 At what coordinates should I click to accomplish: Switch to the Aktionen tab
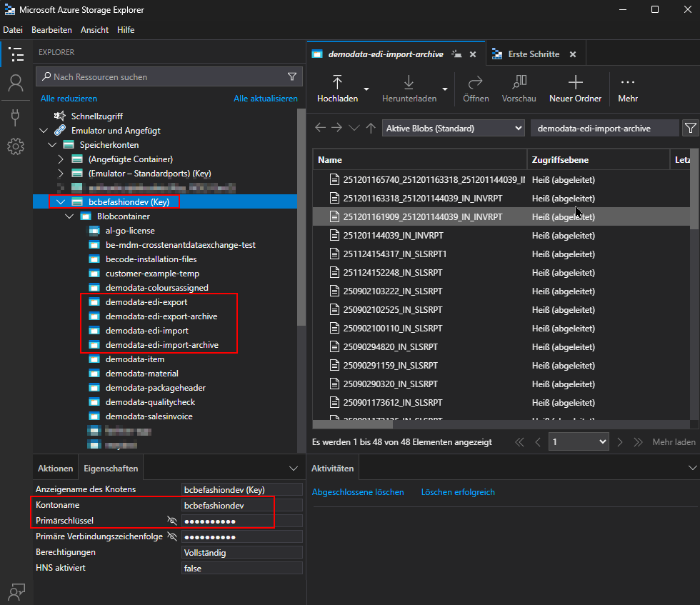coord(56,469)
